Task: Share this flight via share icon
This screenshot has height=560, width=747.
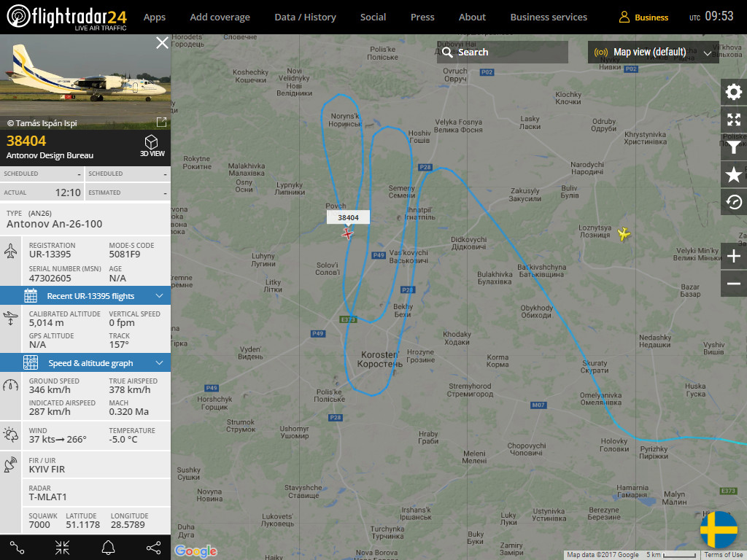Action: [153, 548]
